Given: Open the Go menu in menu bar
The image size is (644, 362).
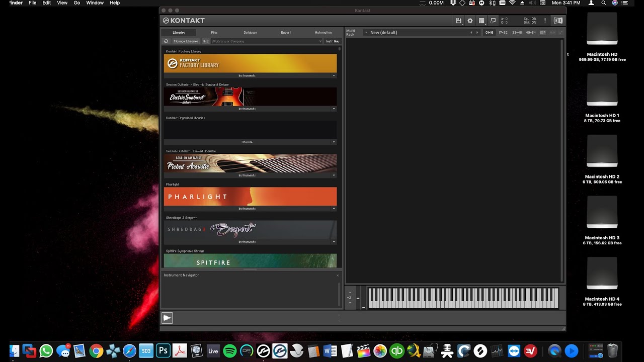Looking at the screenshot, I should point(77,3).
